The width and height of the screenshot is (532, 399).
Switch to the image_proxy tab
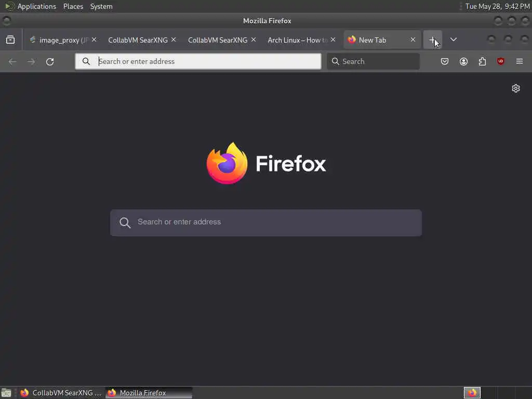(63, 40)
